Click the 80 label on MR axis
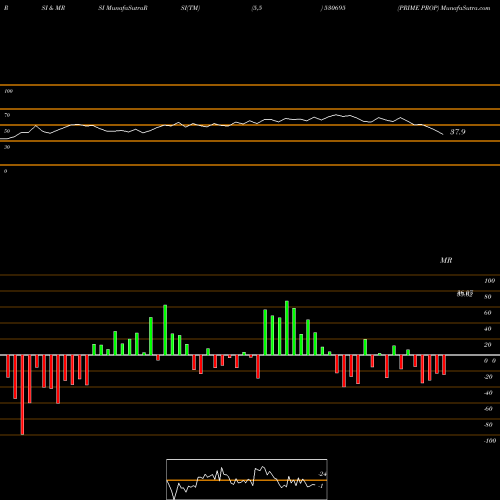 coord(488,297)
